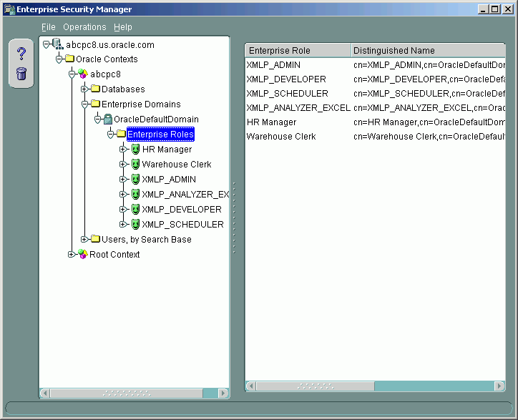This screenshot has width=518, height=420.
Task: Select HR Manager in the tree
Action: coord(167,150)
